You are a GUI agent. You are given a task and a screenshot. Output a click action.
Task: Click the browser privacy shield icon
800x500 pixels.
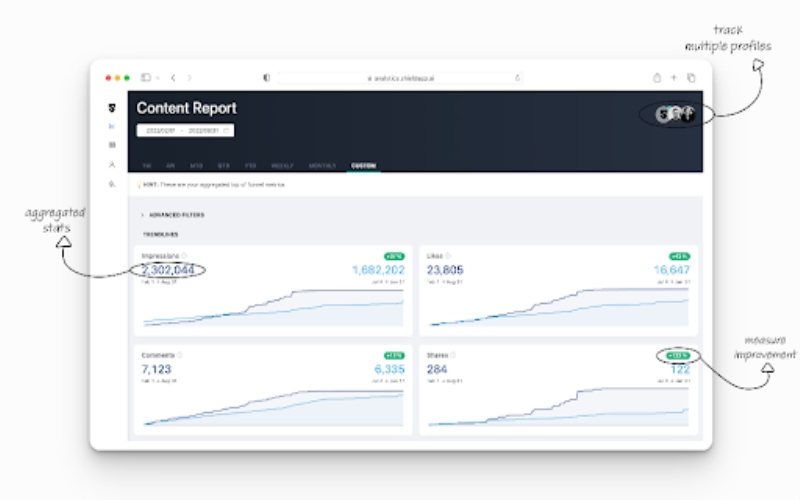(266, 77)
